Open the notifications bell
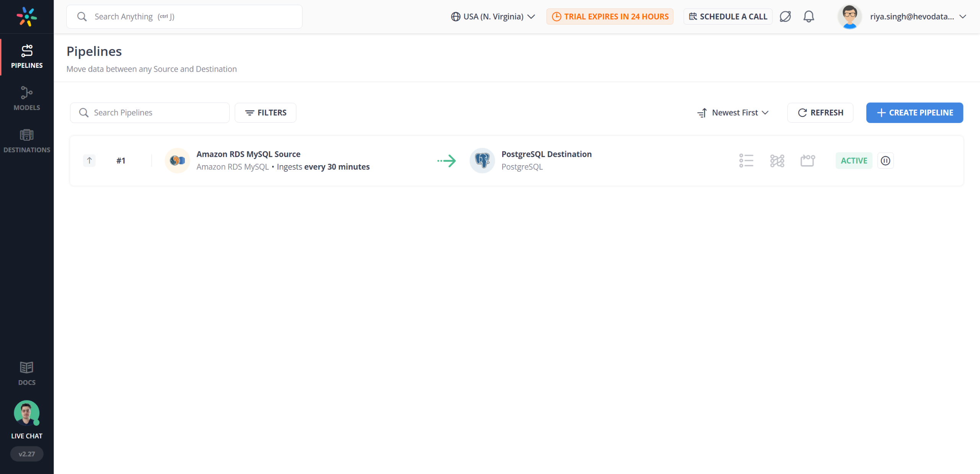 tap(808, 16)
